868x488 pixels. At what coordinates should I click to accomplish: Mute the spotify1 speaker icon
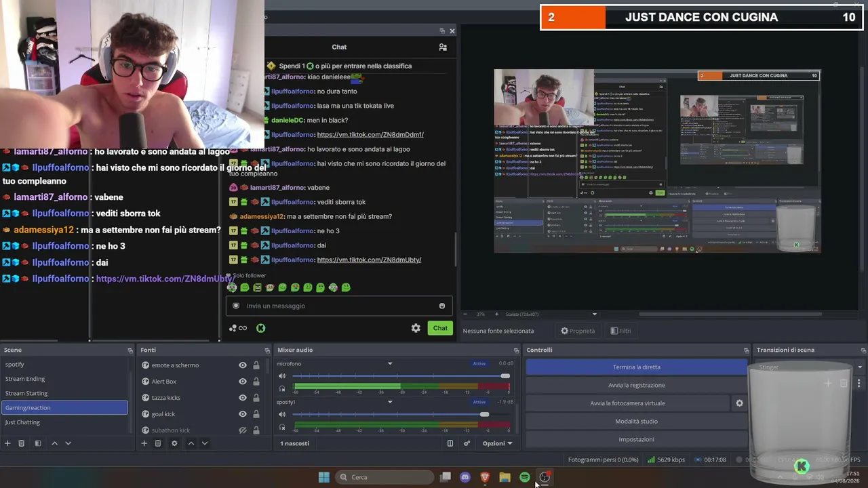coord(282,414)
